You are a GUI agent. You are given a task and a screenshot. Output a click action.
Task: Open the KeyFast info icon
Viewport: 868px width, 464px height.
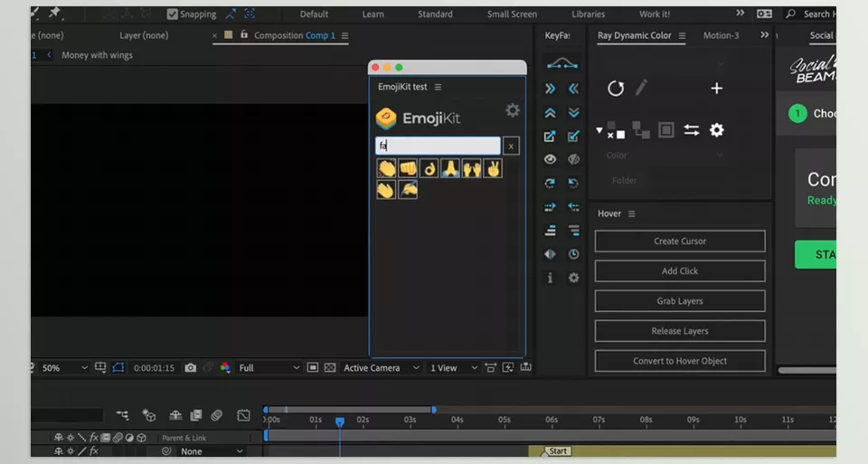pos(550,278)
